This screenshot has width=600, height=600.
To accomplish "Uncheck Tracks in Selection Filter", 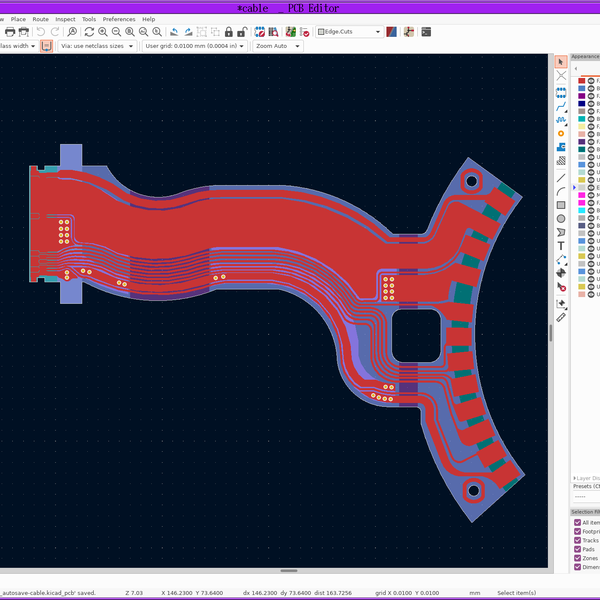I will coord(577,540).
